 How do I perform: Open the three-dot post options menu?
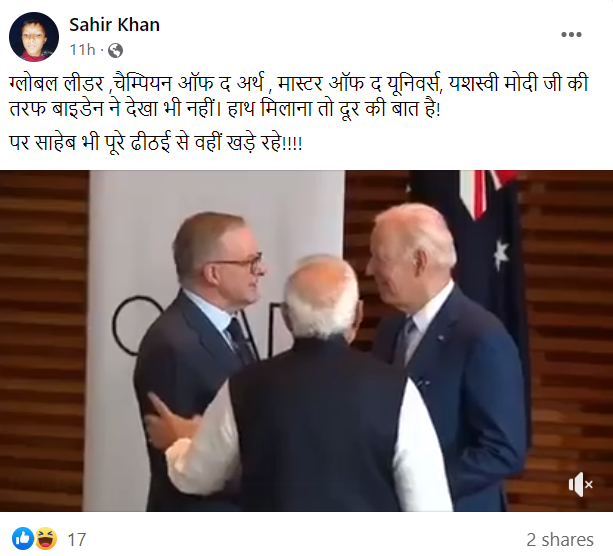click(571, 35)
